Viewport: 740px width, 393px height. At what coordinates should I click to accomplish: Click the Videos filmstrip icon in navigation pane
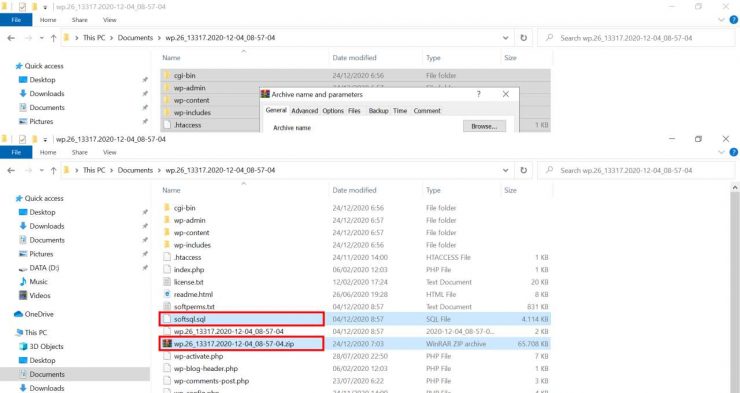point(23,295)
